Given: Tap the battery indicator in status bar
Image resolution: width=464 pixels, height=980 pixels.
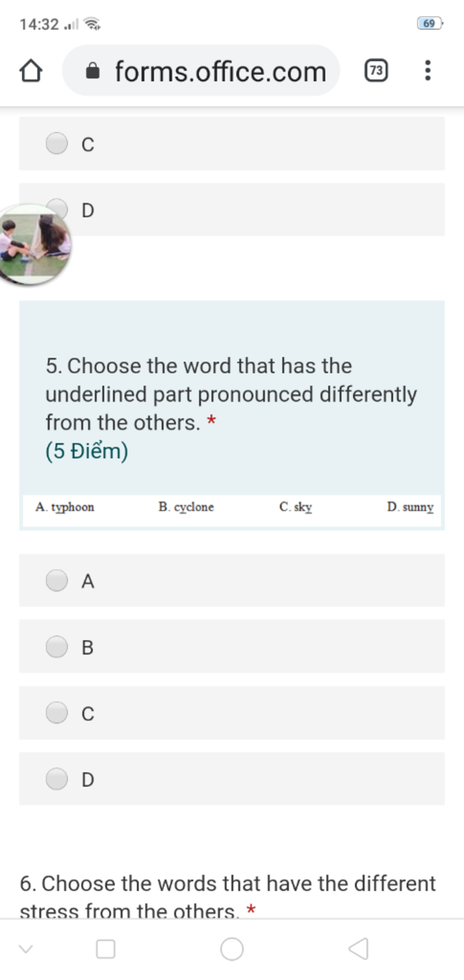Looking at the screenshot, I should pyautogui.click(x=429, y=23).
